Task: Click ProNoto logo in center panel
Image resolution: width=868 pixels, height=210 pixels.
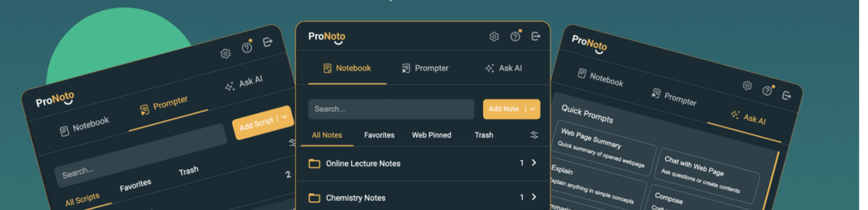Action: tap(327, 37)
